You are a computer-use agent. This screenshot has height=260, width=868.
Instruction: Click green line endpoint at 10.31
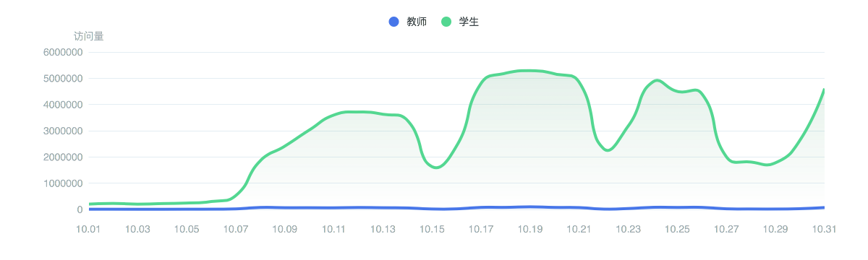click(824, 90)
